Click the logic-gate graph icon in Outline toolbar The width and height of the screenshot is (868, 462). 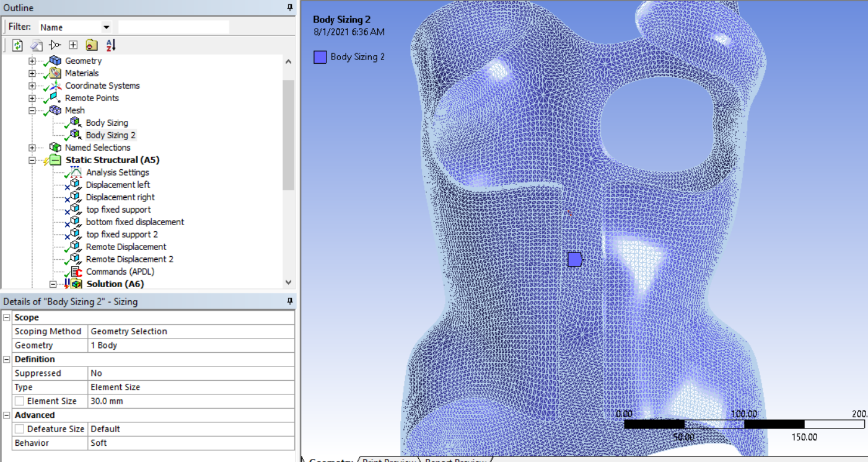[x=55, y=45]
